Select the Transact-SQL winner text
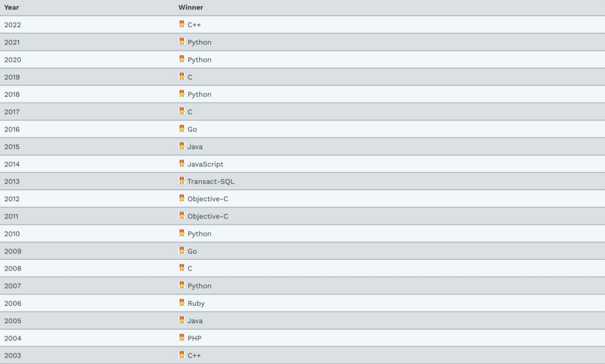Viewport: 605px width, 364px height. (211, 181)
